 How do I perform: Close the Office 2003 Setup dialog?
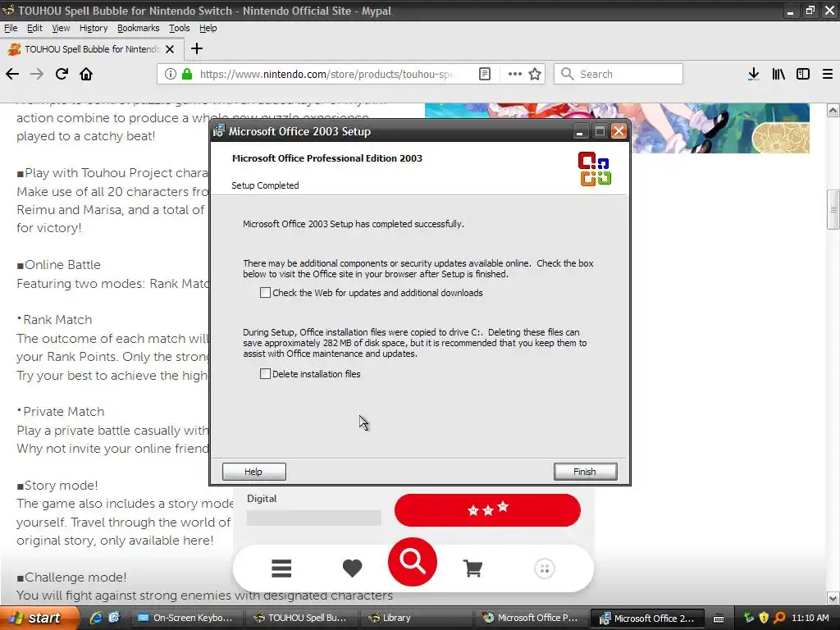(619, 131)
